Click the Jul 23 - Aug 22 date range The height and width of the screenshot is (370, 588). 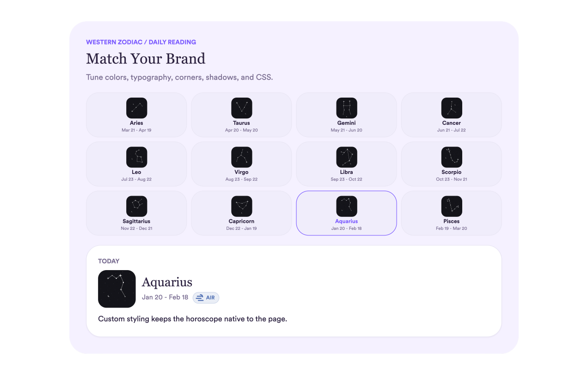[x=136, y=179]
